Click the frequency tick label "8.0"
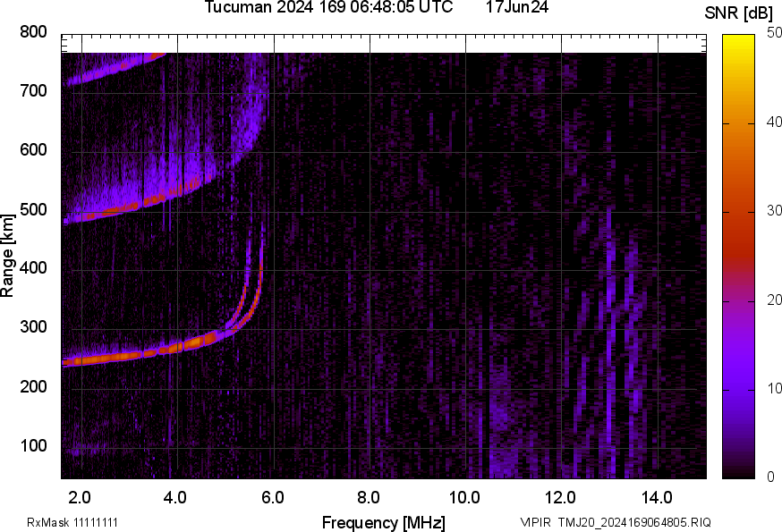Image resolution: width=782 pixels, height=532 pixels. (x=369, y=498)
